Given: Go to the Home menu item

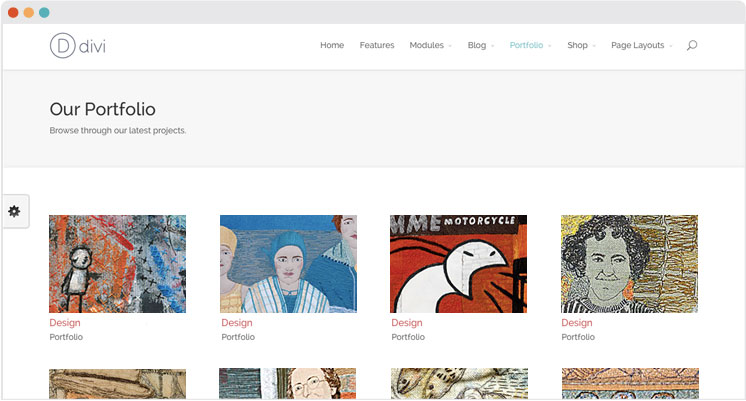Looking at the screenshot, I should click(x=332, y=45).
